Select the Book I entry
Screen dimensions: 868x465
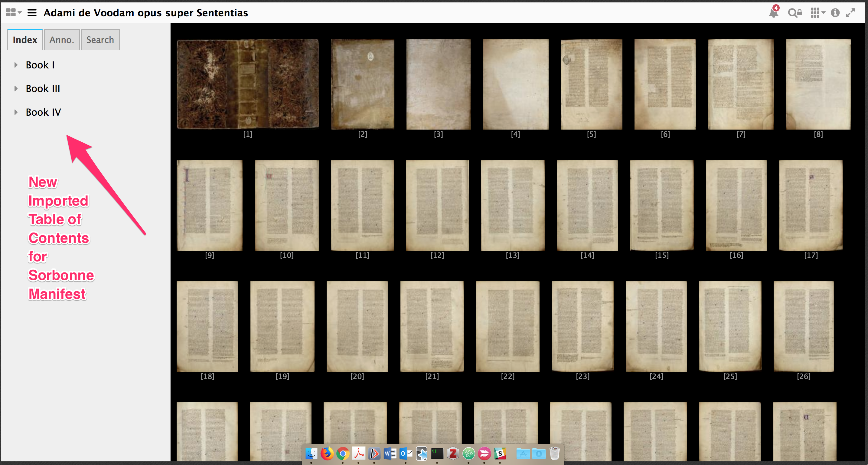(40, 65)
